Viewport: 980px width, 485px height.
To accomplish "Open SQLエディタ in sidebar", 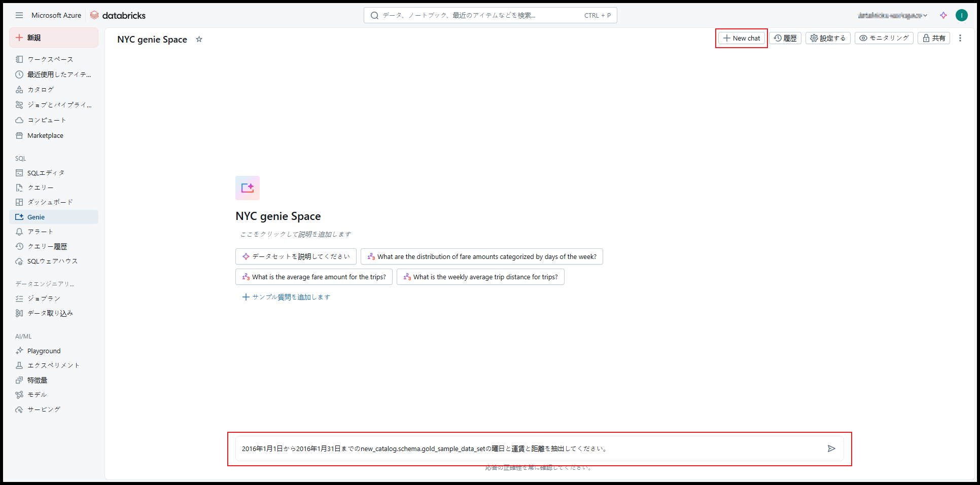I will pyautogui.click(x=54, y=173).
